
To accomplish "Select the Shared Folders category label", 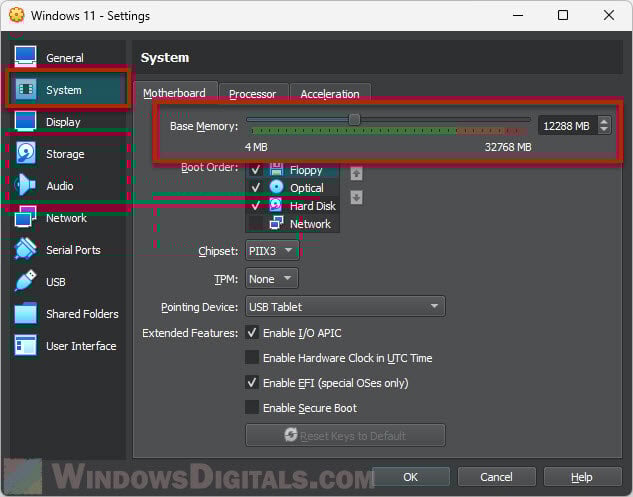I will pos(82,314).
